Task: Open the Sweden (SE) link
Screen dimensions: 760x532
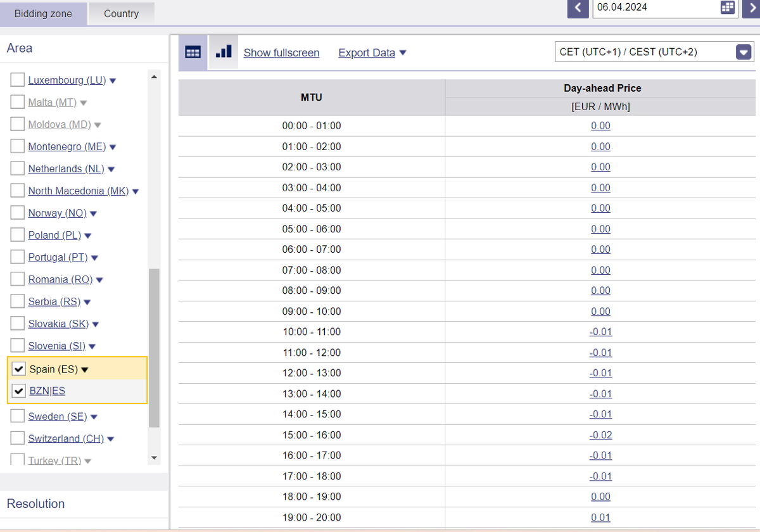Action: coord(58,416)
